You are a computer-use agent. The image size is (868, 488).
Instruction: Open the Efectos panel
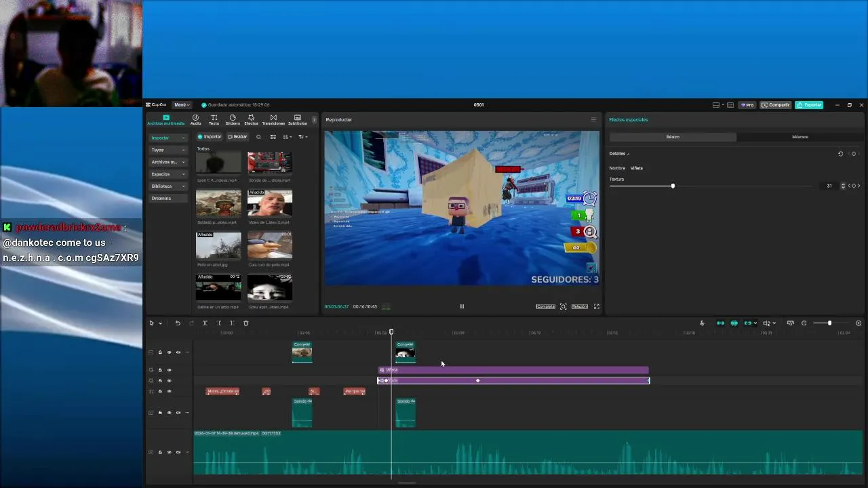point(251,119)
